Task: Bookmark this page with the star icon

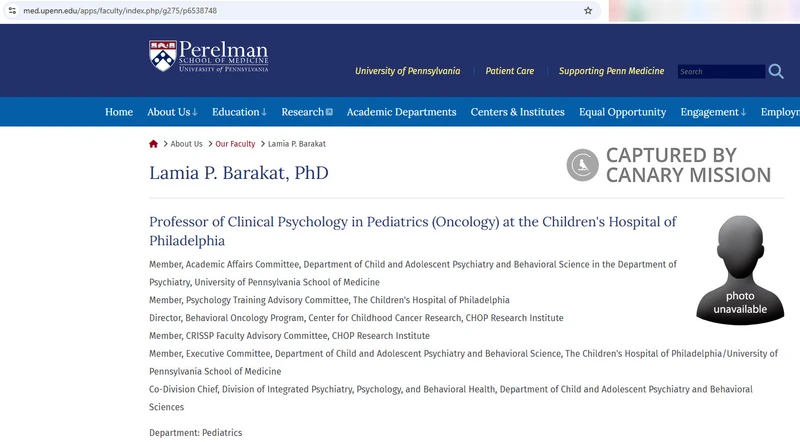Action: click(x=588, y=10)
